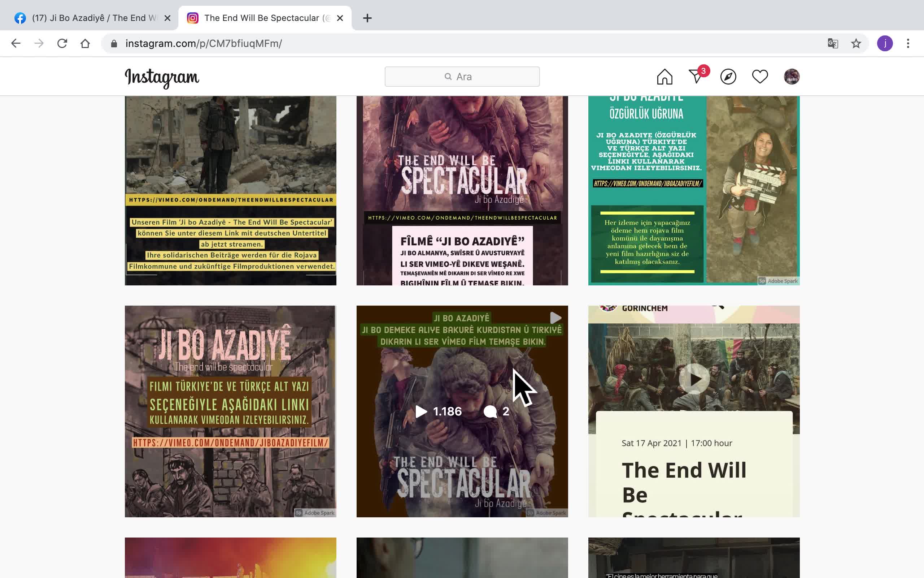This screenshot has height=578, width=924.
Task: Select the Instagram The End Will Be Spectacular tab
Action: [x=265, y=18]
